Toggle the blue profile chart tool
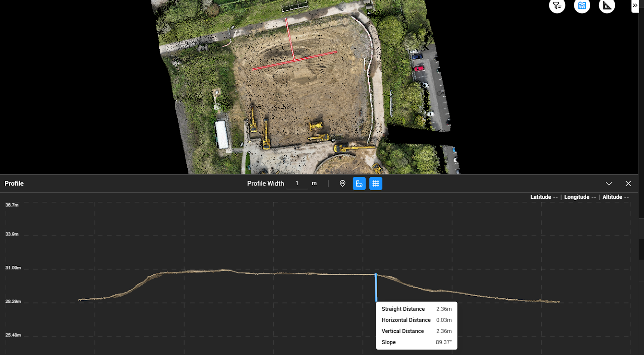644x355 pixels. point(582,6)
